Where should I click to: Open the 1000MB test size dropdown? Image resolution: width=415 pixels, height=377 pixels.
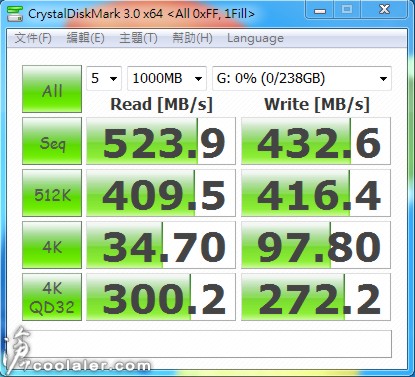[x=167, y=79]
